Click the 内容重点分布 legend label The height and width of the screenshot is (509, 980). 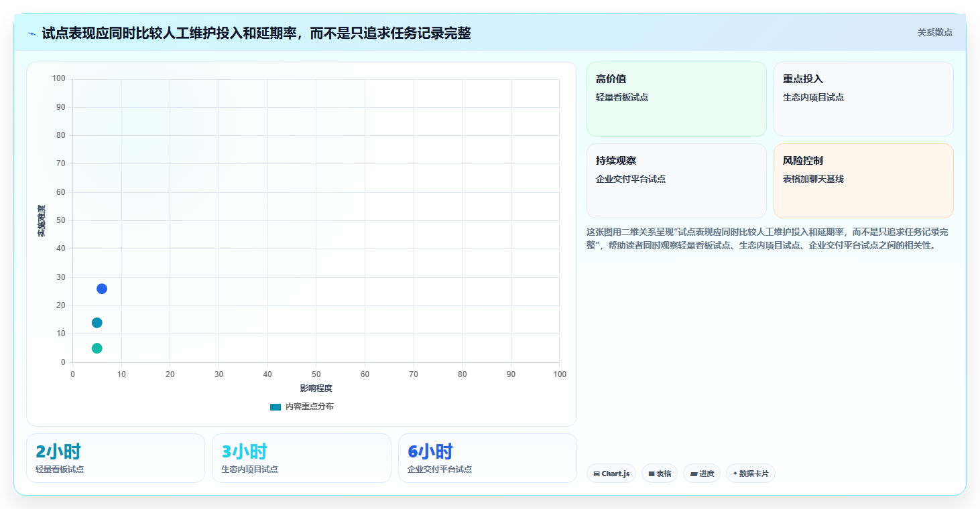(309, 407)
